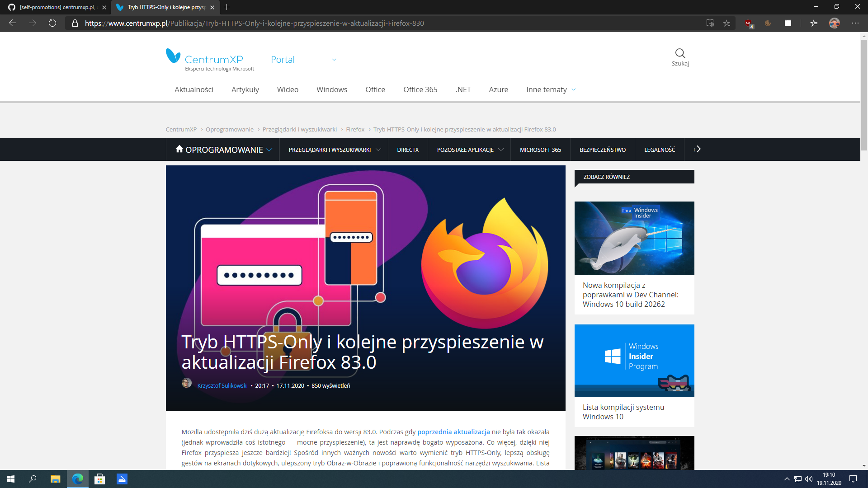868x488 pixels.
Task: Open MICROSOFT 365 category
Action: tap(540, 150)
